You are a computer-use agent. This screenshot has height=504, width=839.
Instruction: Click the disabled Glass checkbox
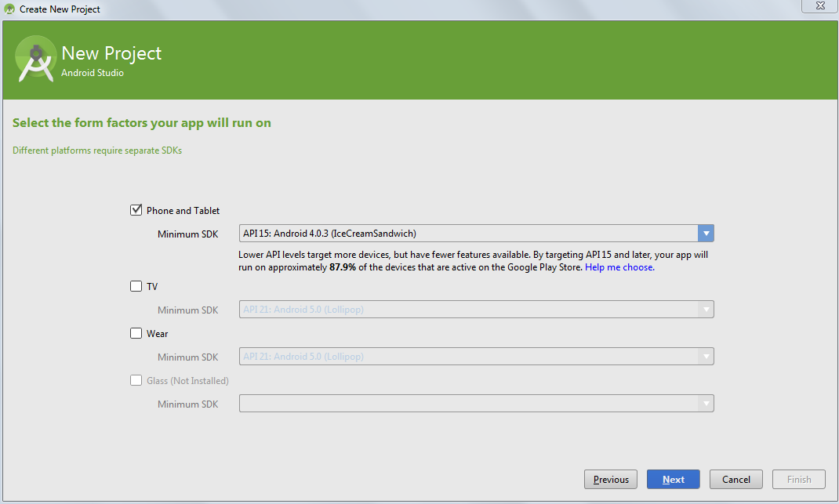coord(136,380)
